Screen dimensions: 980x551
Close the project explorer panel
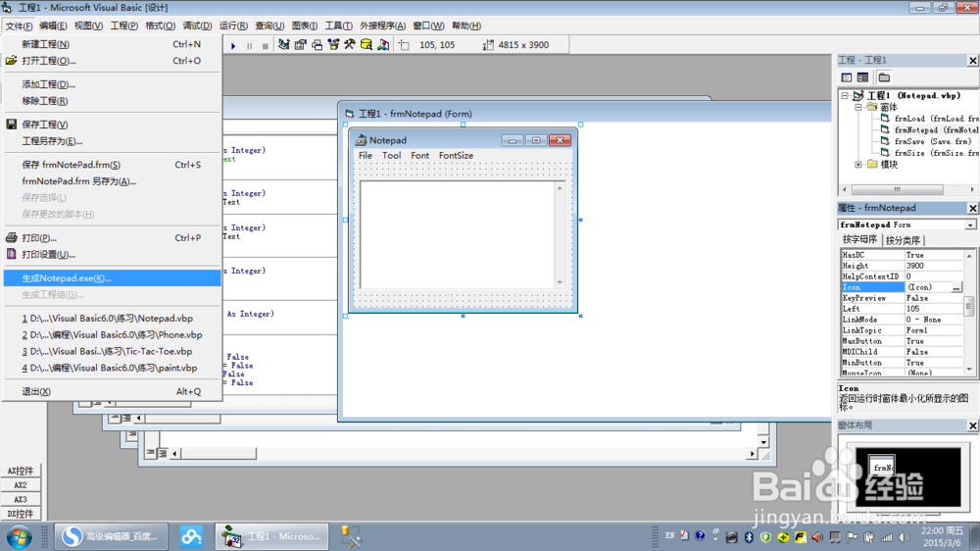pyautogui.click(x=972, y=61)
